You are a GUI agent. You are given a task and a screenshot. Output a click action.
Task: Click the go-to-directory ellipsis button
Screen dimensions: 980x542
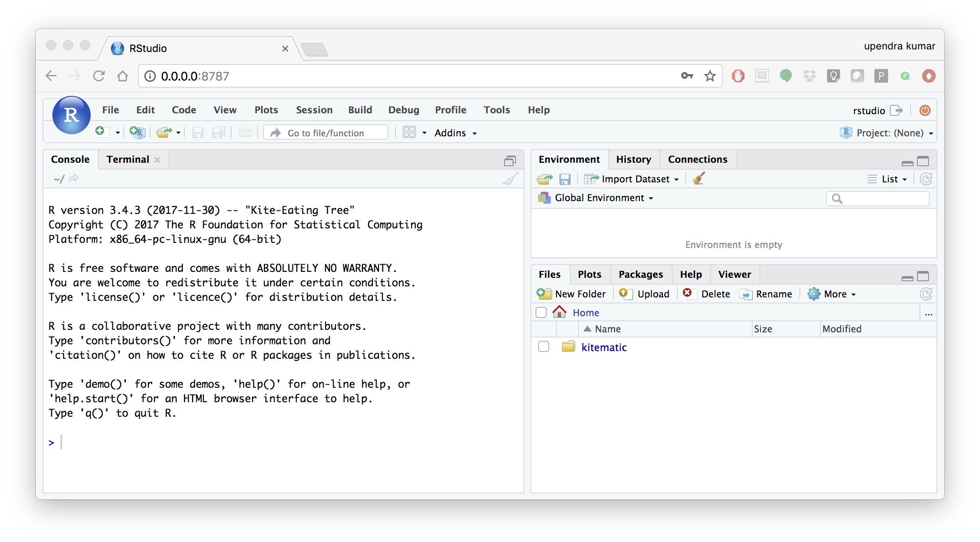pos(928,314)
